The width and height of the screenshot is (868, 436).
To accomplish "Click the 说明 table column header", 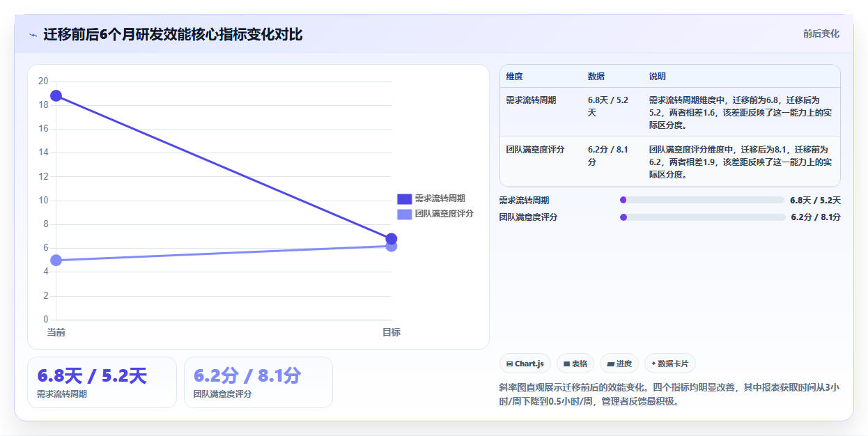I will (658, 77).
